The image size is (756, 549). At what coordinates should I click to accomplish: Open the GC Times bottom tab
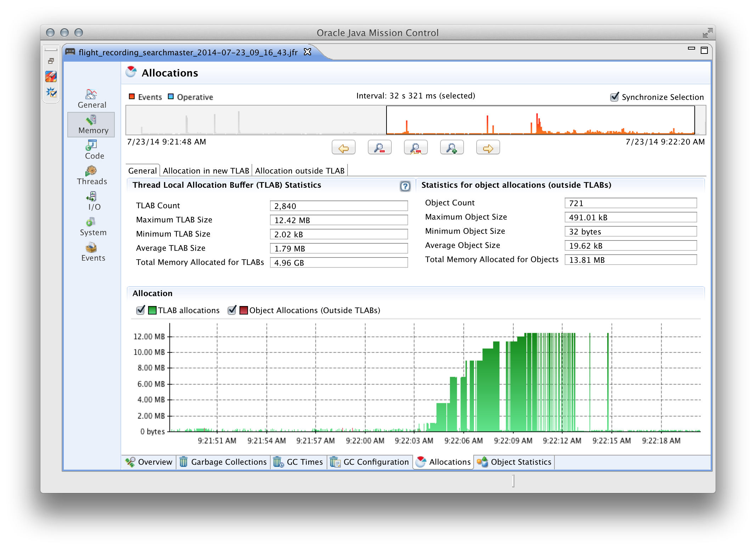point(298,462)
